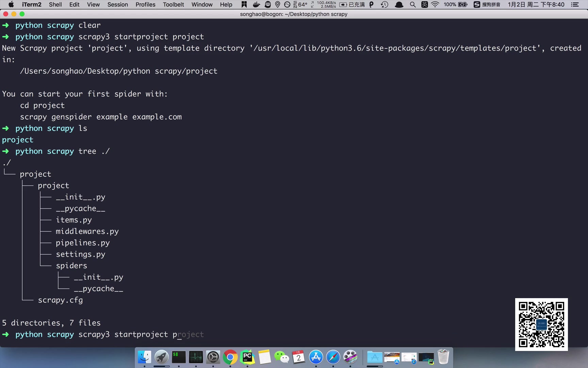Open the Edit menu
Image resolution: width=588 pixels, height=368 pixels.
[x=74, y=4]
